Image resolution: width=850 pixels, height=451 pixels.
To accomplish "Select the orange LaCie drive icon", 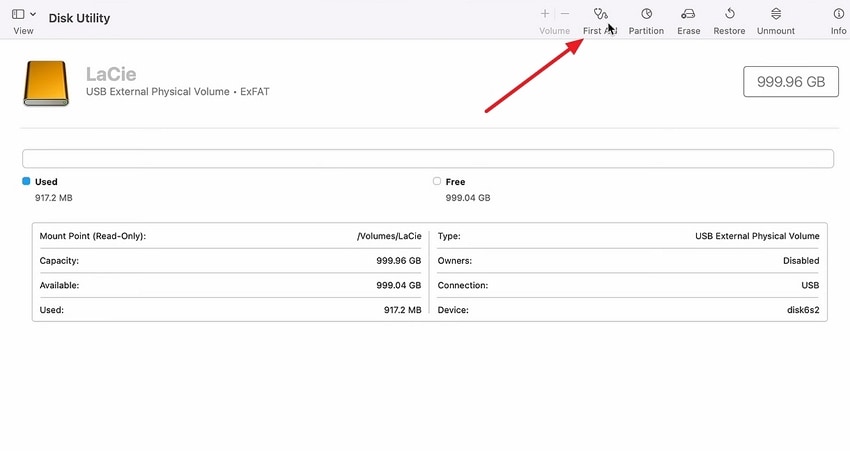I will (x=46, y=83).
